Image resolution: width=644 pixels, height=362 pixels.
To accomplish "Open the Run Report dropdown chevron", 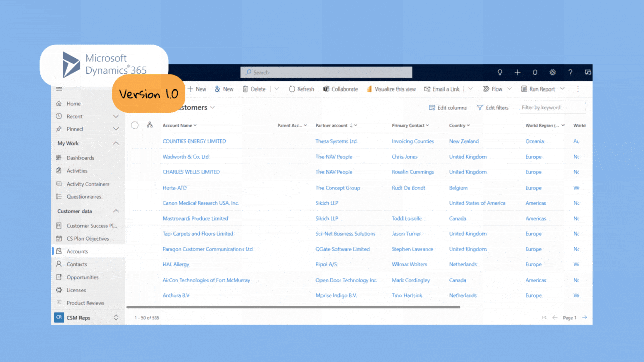I will pos(562,89).
